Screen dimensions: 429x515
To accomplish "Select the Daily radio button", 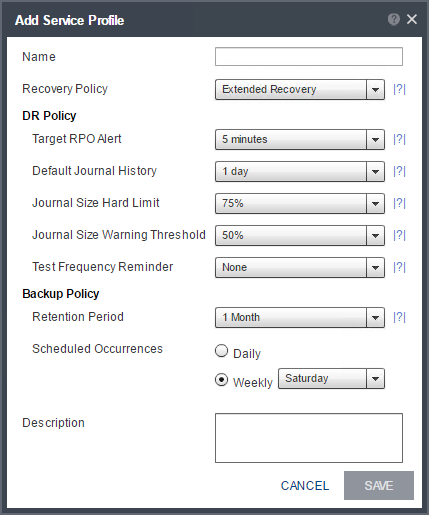I will (x=222, y=351).
